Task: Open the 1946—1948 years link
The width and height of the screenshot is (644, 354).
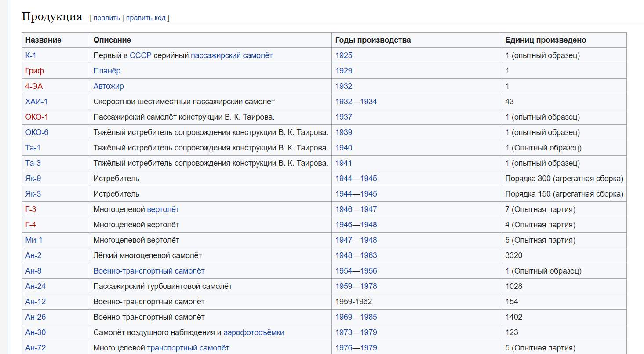Action: (356, 225)
